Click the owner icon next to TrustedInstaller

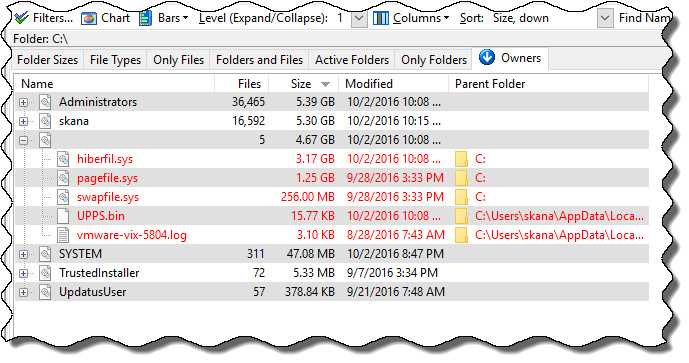[x=45, y=273]
